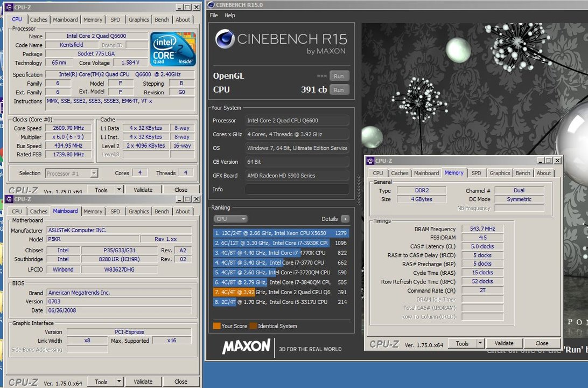This screenshot has width=588, height=388.
Task: Click the orange Your Score legend swatch
Action: pos(217,325)
